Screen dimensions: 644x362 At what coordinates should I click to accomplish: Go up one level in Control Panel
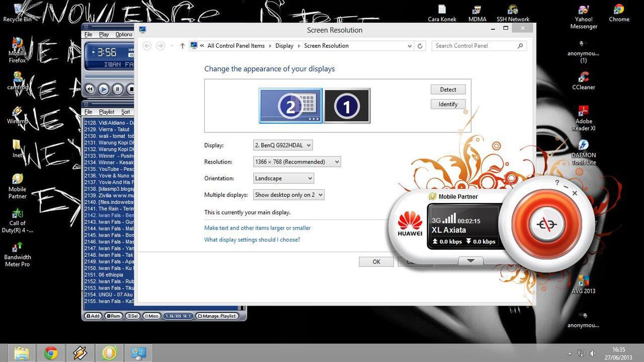coord(182,46)
